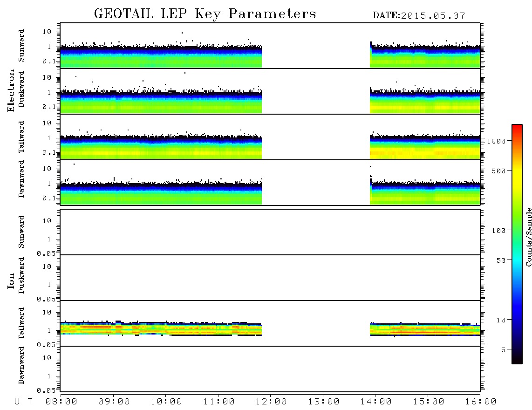
Task: Click the 10:00 time tick label
Action: (166, 402)
